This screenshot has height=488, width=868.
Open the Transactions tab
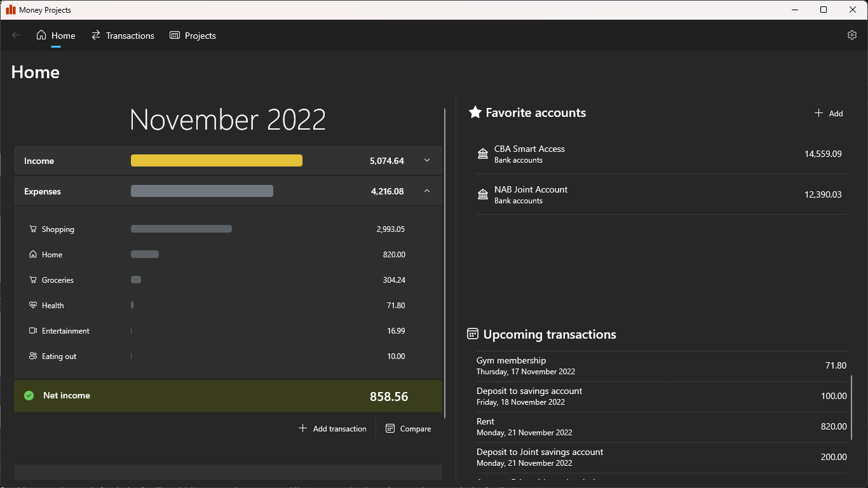coord(123,36)
